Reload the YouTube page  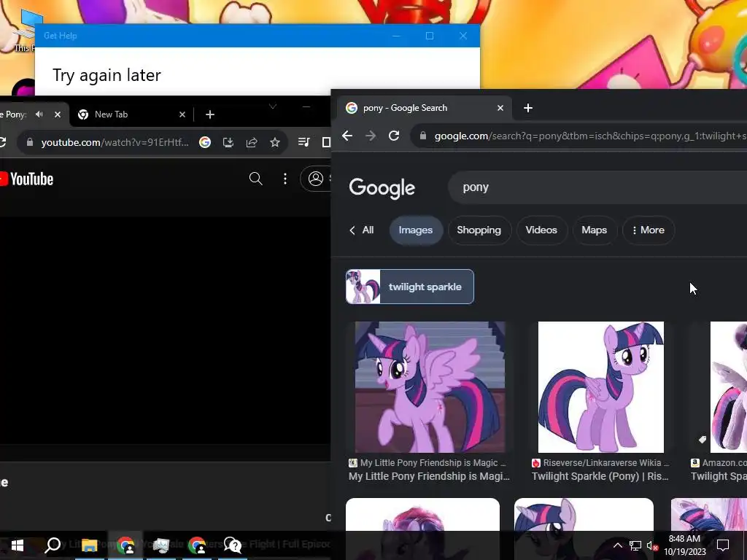2,142
